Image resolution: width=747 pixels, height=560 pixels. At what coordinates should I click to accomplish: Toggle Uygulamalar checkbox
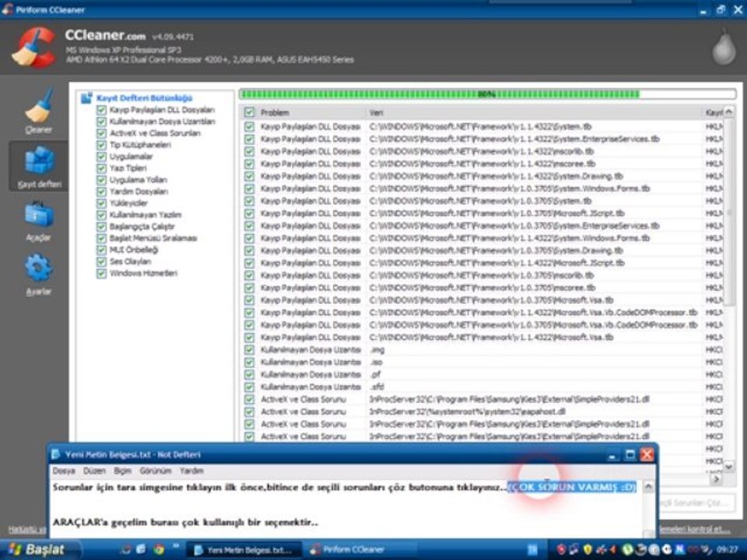click(101, 156)
